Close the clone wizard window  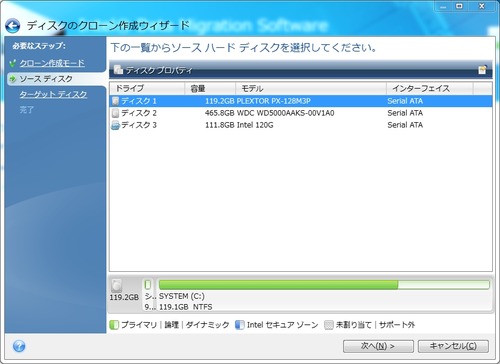pos(481,6)
